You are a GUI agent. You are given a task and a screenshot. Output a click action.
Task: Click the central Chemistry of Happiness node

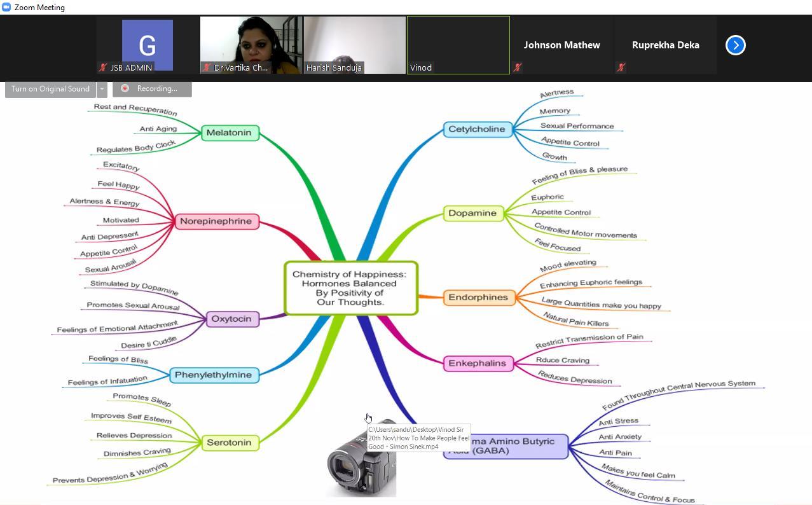pyautogui.click(x=351, y=288)
